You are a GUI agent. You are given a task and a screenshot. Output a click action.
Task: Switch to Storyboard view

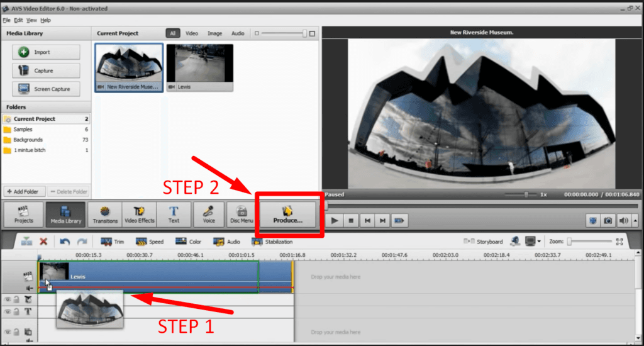(x=484, y=242)
